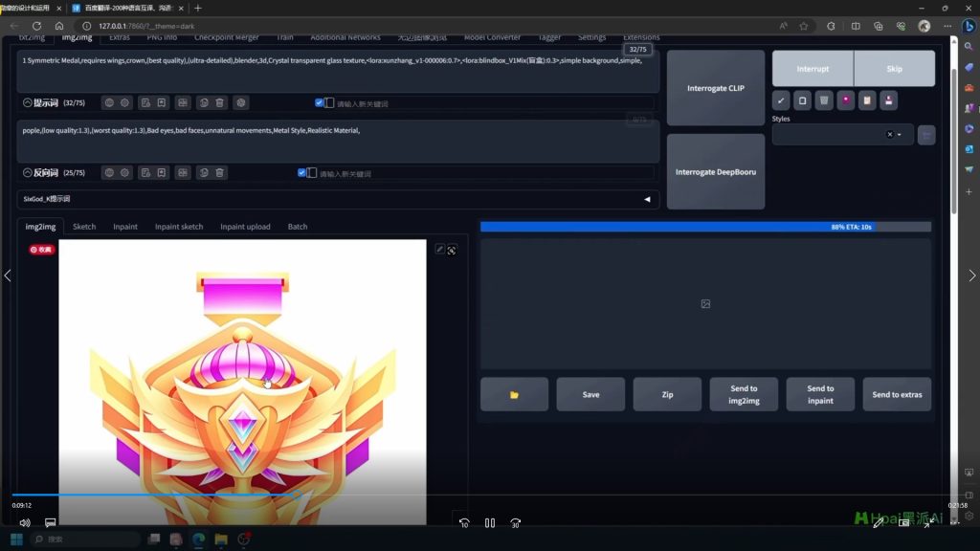Expand the SixGod_K提示词 accordion
This screenshot has height=551, width=980.
click(646, 199)
